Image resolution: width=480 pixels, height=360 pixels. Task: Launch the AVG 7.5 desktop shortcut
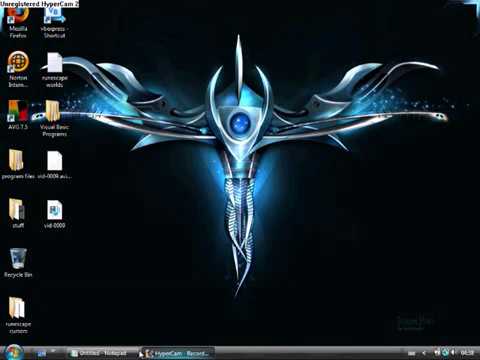coord(18,115)
